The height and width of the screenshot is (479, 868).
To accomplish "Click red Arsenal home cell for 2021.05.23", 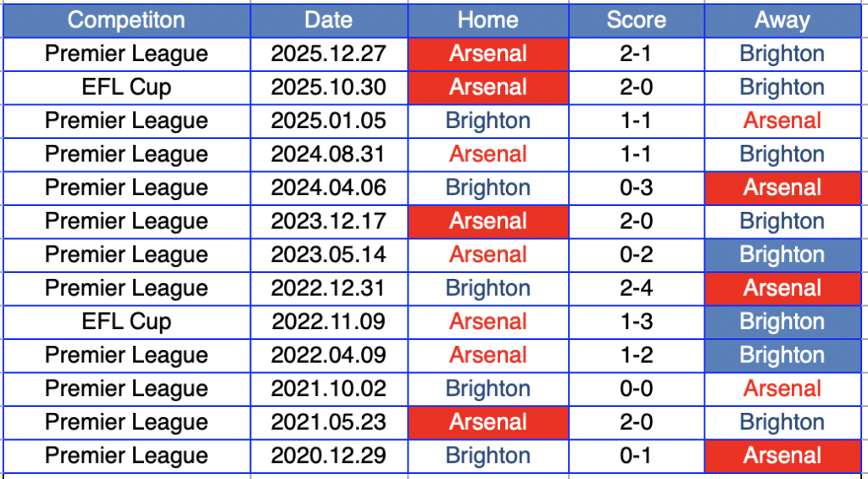I will pos(487,422).
